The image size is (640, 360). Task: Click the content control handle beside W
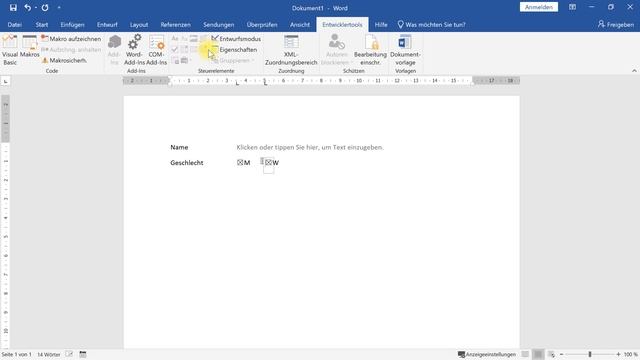(x=262, y=161)
